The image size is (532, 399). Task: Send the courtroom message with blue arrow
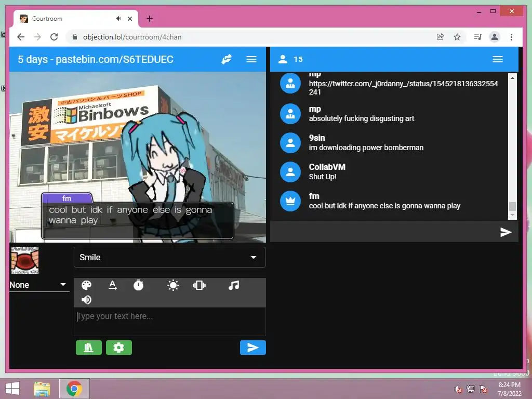pos(253,348)
